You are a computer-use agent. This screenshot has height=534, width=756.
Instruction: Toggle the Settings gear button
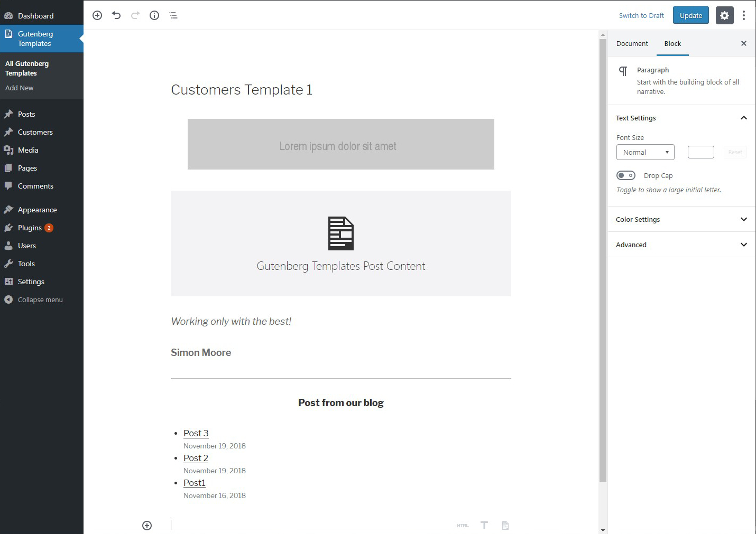tap(725, 15)
